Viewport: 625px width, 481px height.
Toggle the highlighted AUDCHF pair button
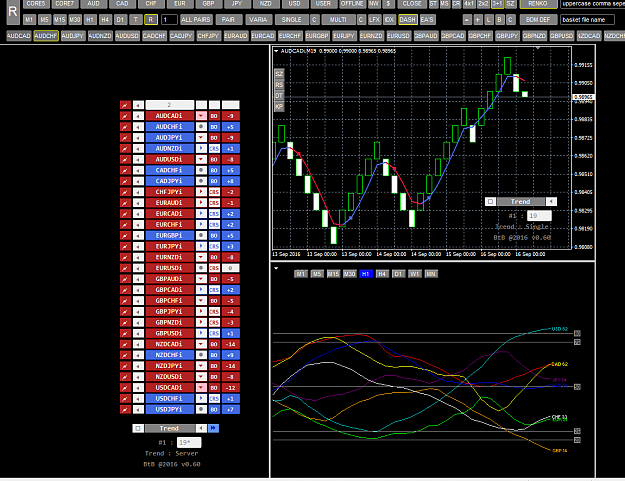[x=46, y=36]
